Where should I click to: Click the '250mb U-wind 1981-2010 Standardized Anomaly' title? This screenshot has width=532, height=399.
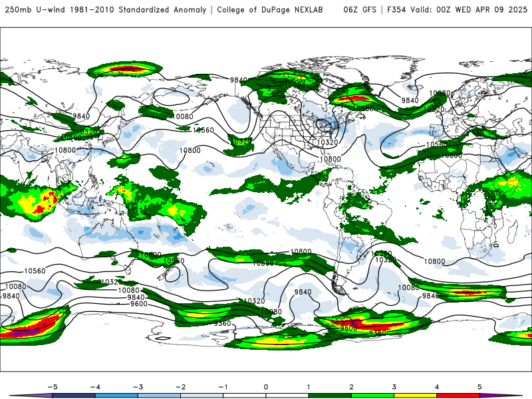click(x=106, y=10)
